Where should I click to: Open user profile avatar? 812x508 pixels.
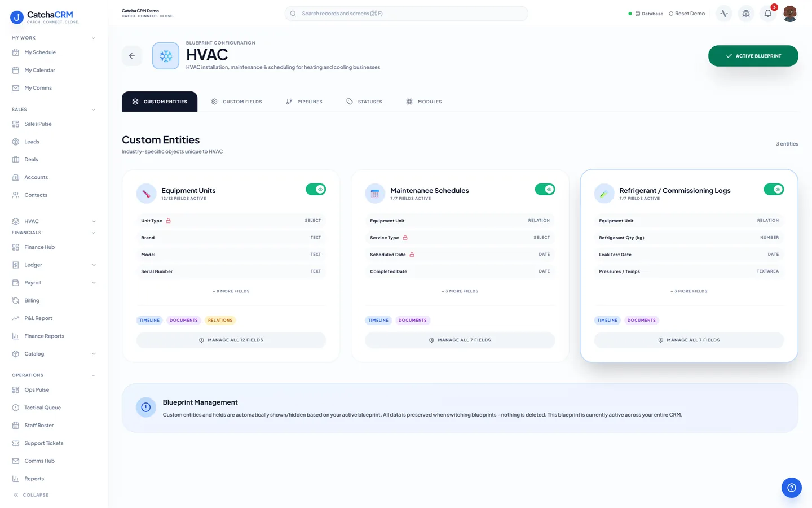pos(789,14)
